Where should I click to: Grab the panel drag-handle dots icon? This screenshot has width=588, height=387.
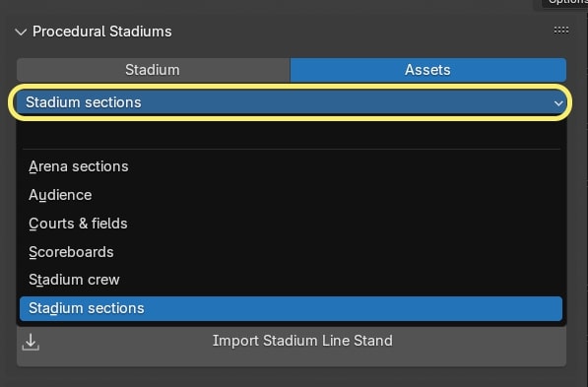click(x=561, y=30)
